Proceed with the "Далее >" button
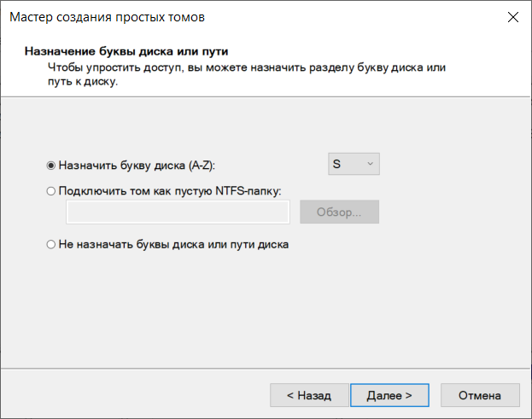 [x=389, y=395]
